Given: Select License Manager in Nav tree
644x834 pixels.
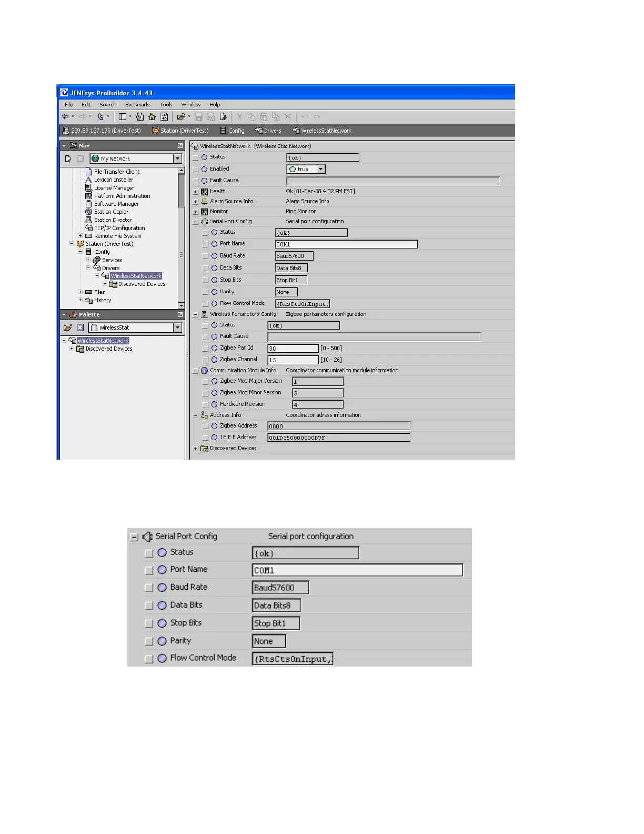Looking at the screenshot, I should (114, 188).
